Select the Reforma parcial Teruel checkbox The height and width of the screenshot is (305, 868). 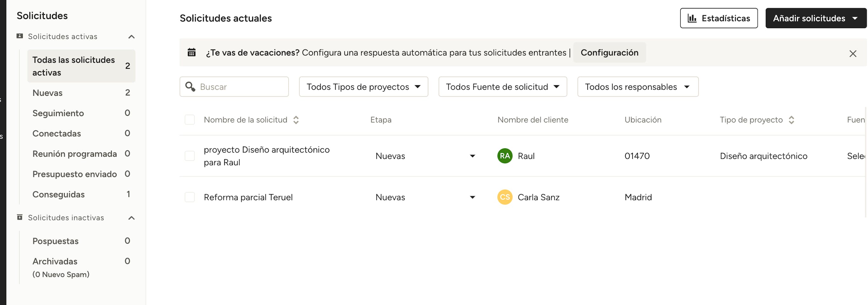pyautogui.click(x=190, y=197)
